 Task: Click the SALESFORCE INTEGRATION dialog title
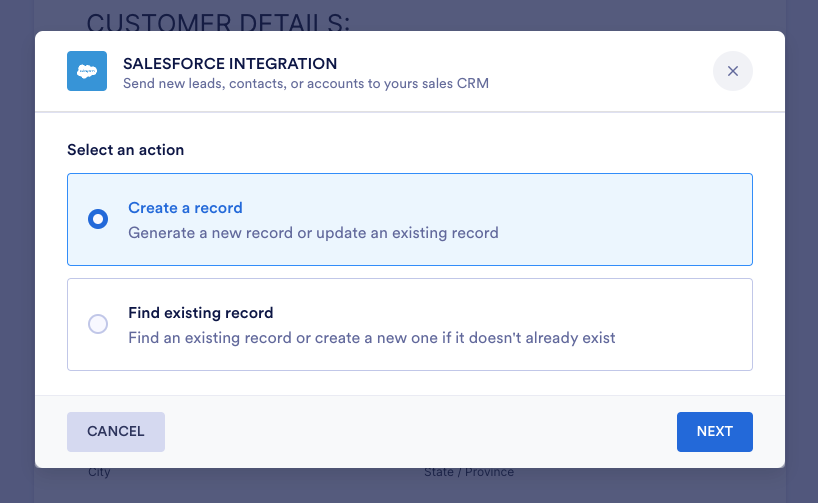(x=229, y=63)
